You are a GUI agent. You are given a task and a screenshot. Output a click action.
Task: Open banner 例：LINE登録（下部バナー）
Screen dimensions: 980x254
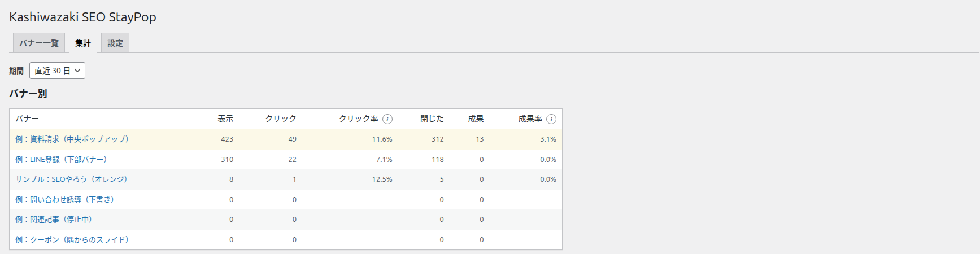coord(61,160)
